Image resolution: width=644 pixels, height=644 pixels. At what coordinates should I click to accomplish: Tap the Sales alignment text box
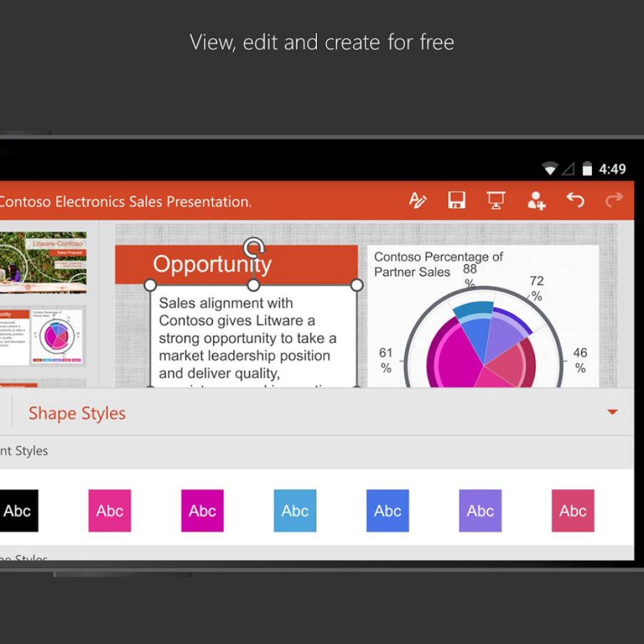(253, 337)
